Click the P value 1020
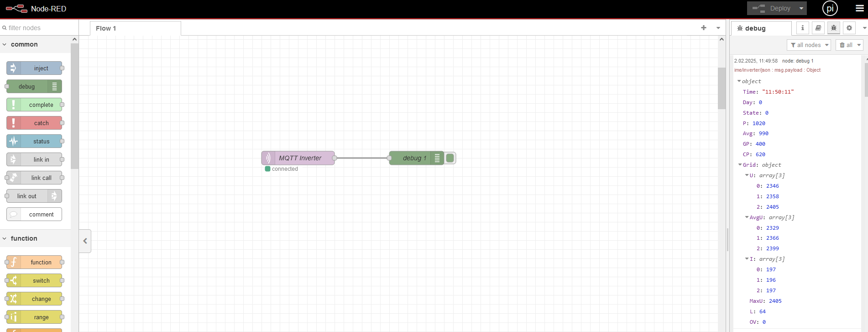The image size is (868, 332). click(759, 123)
